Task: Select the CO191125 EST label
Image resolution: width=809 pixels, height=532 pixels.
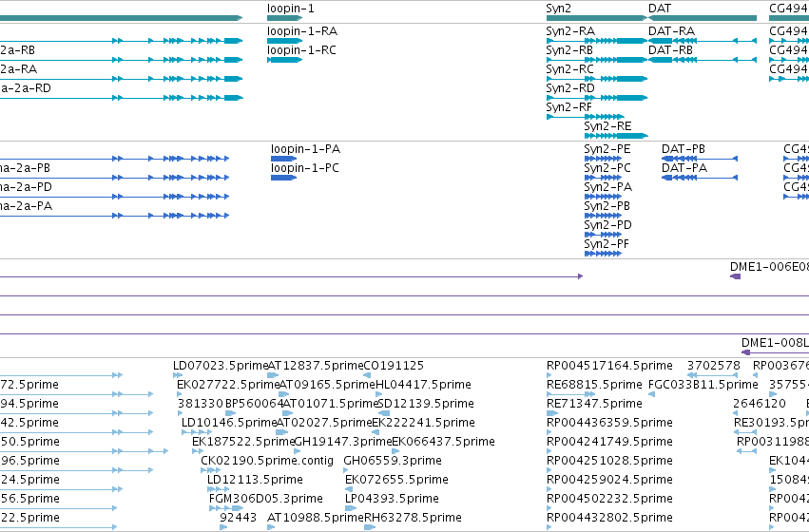Action: pyautogui.click(x=395, y=366)
